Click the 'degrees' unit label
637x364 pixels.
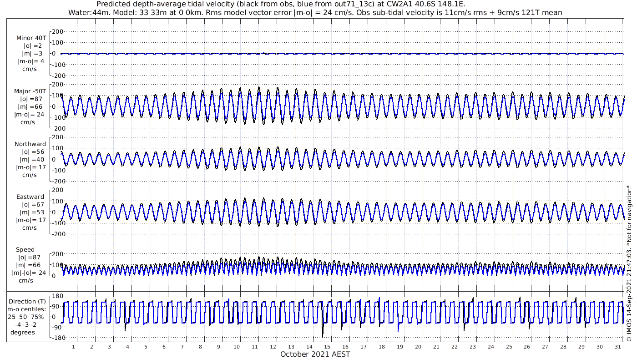[x=23, y=332]
